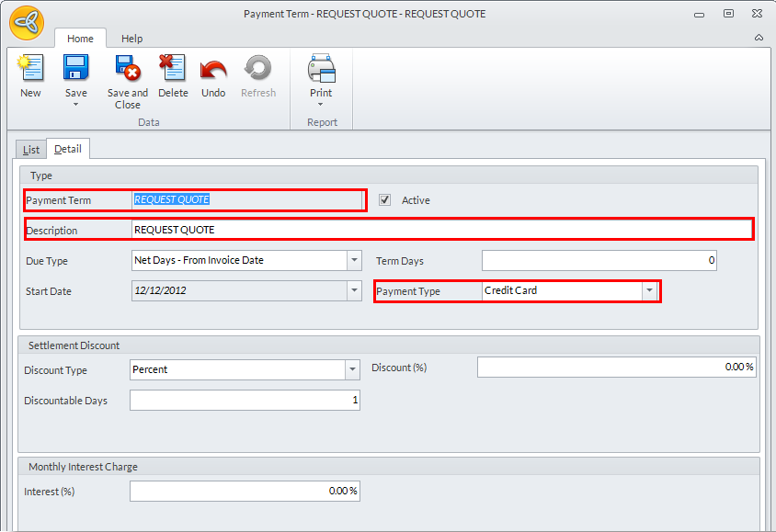The width and height of the screenshot is (776, 532).
Task: Focus the Discountable Days field
Action: (x=245, y=401)
